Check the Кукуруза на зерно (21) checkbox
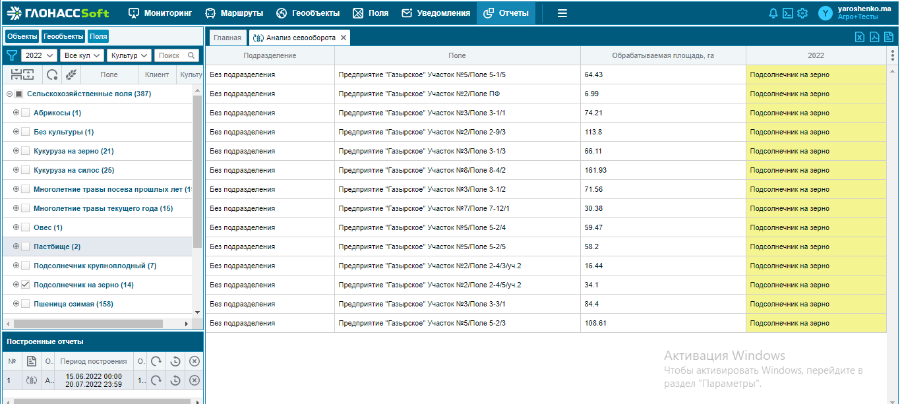This screenshot has height=404, width=900. click(25, 151)
